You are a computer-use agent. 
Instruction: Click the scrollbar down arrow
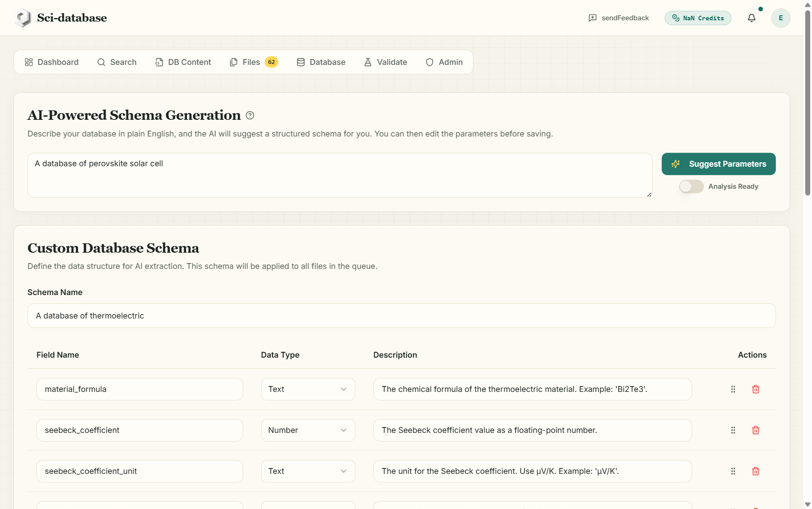[807, 504]
